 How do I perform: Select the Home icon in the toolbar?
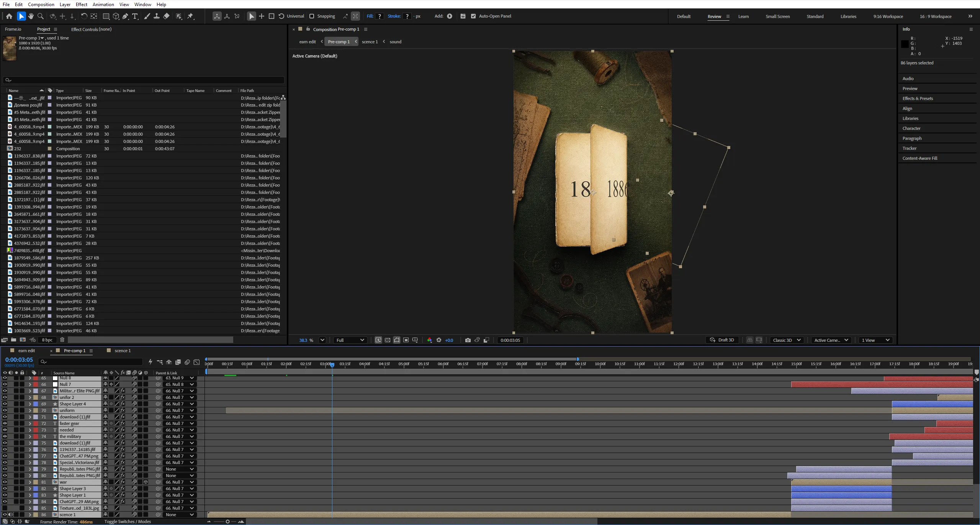pyautogui.click(x=9, y=16)
